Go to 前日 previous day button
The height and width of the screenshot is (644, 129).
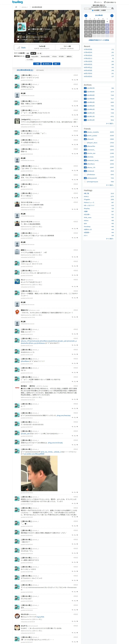[x=57, y=64]
